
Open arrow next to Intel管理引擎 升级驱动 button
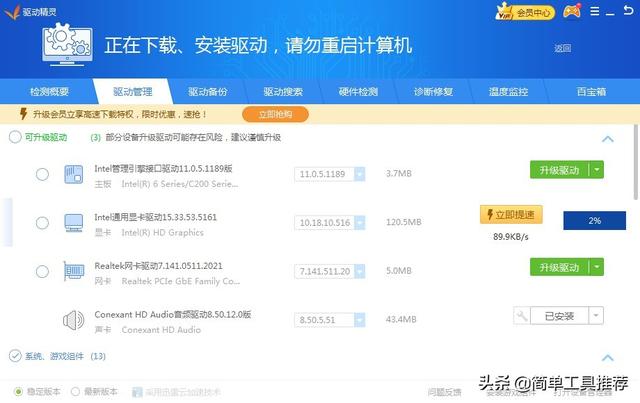[596, 169]
